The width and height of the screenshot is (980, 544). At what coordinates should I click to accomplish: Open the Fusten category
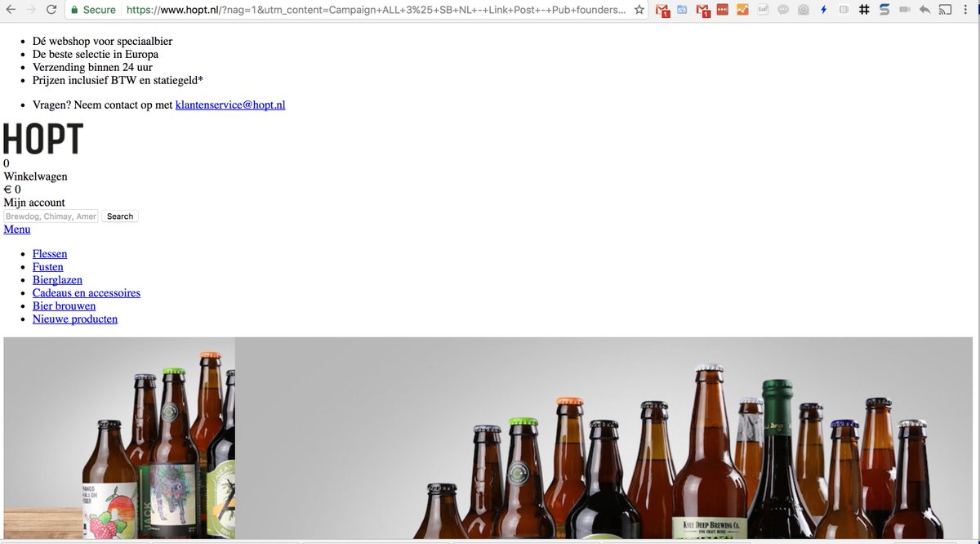point(48,266)
